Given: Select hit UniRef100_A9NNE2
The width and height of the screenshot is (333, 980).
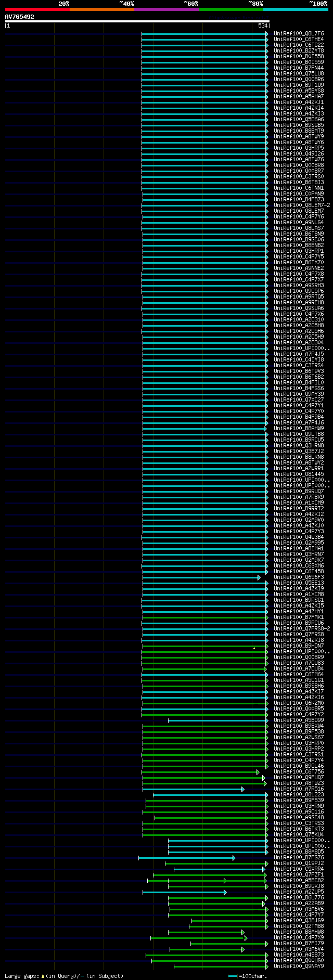Looking at the screenshot, I should click(x=299, y=268).
